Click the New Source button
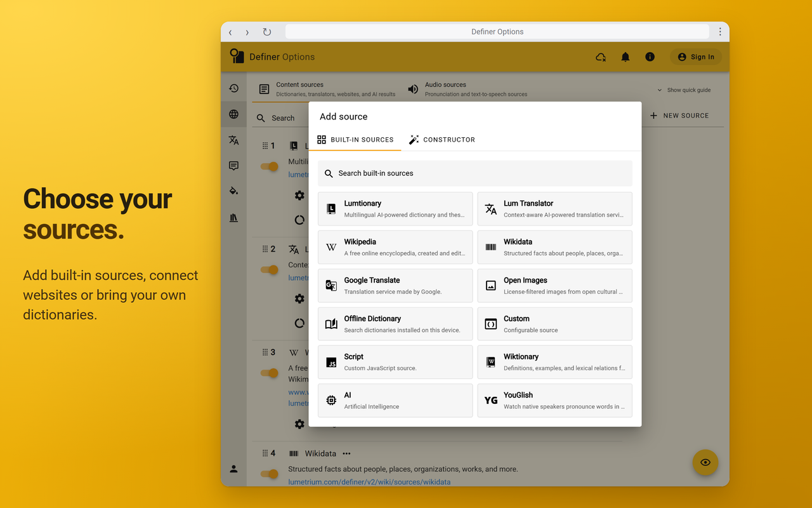The width and height of the screenshot is (812, 508). coord(679,116)
